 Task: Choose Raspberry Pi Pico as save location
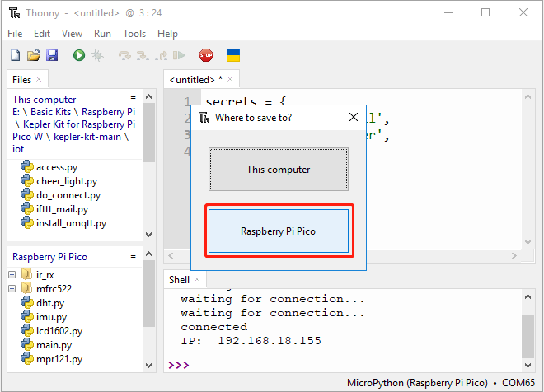point(279,231)
